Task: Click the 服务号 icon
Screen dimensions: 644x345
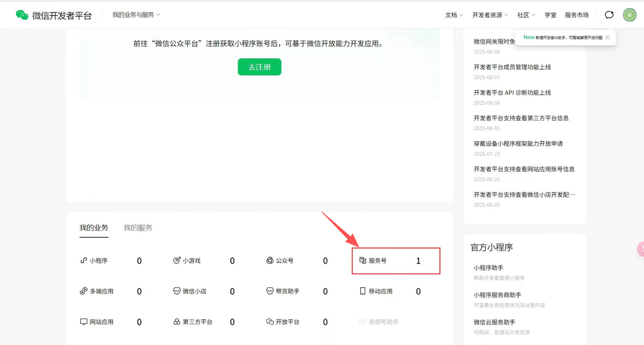Action: click(x=363, y=260)
